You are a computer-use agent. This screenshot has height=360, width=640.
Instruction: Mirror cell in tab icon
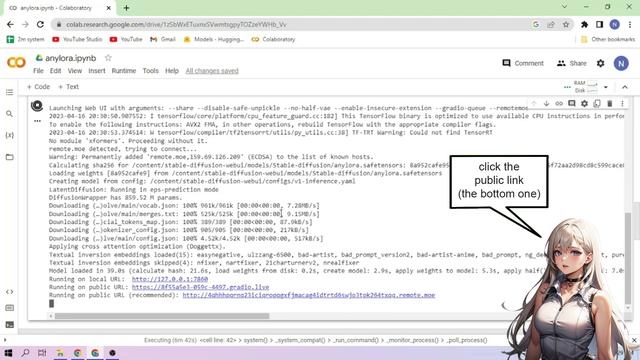(x=597, y=104)
